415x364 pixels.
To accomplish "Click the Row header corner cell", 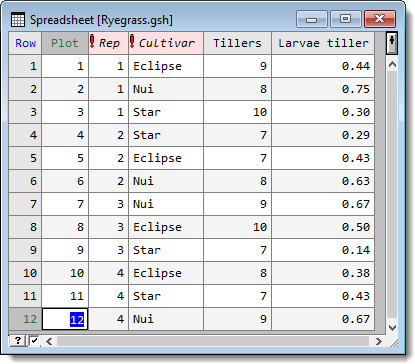I will pos(25,43).
